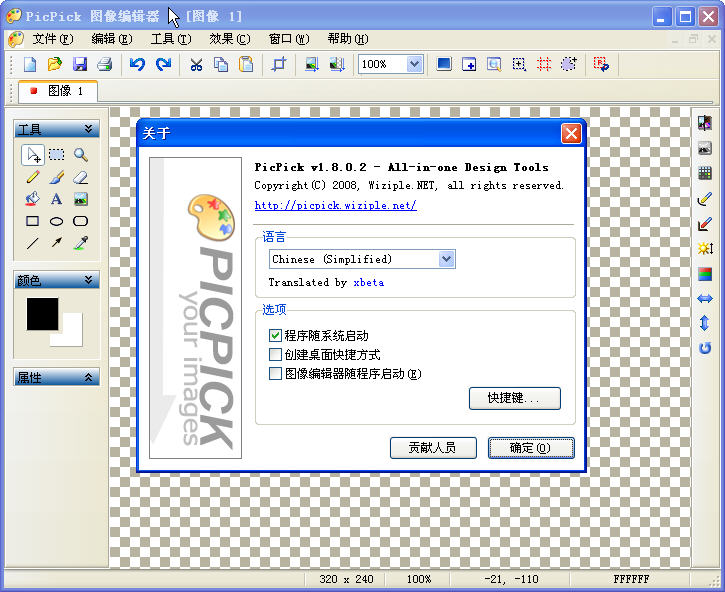The height and width of the screenshot is (592, 725).
Task: Click the 320 x 240 status bar size
Action: 346,579
